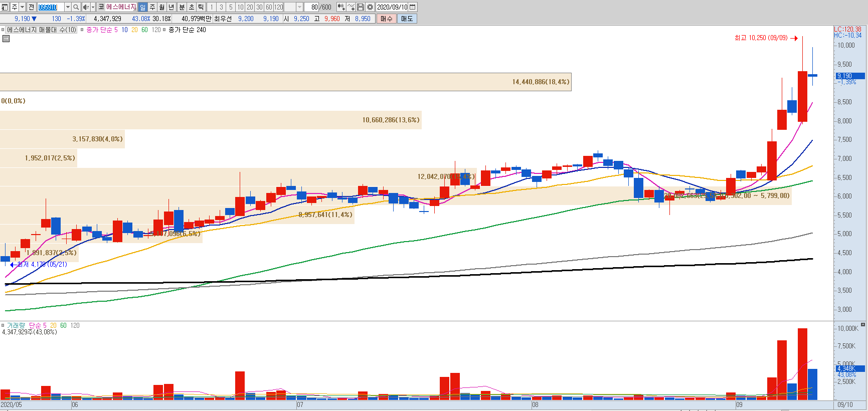The image size is (868, 411).
Task: Expand the stock code history dropdown arrow
Action: [68, 7]
